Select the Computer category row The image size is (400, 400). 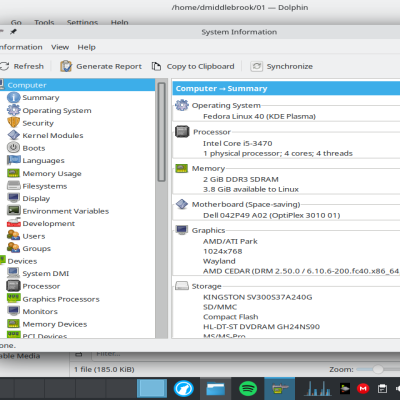[x=77, y=85]
